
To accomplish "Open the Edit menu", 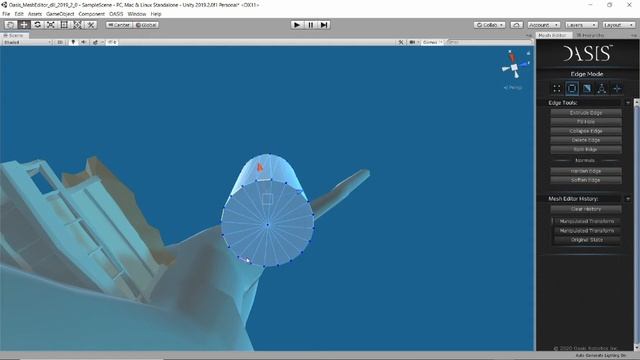I will pyautogui.click(x=19, y=14).
